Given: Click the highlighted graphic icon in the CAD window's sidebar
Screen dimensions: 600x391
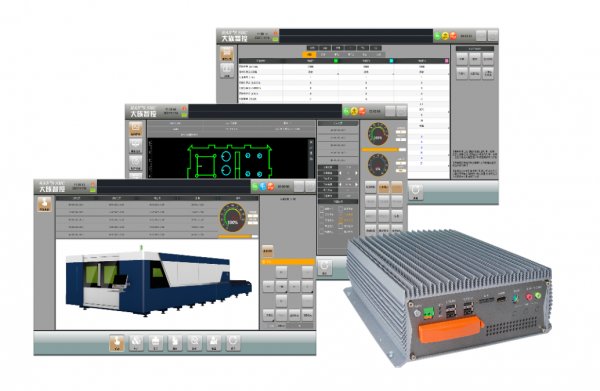Looking at the screenshot, I should pyautogui.click(x=136, y=129).
